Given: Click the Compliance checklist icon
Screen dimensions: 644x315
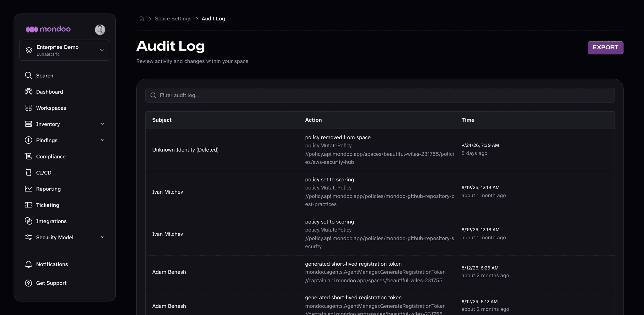Looking at the screenshot, I should [28, 156].
